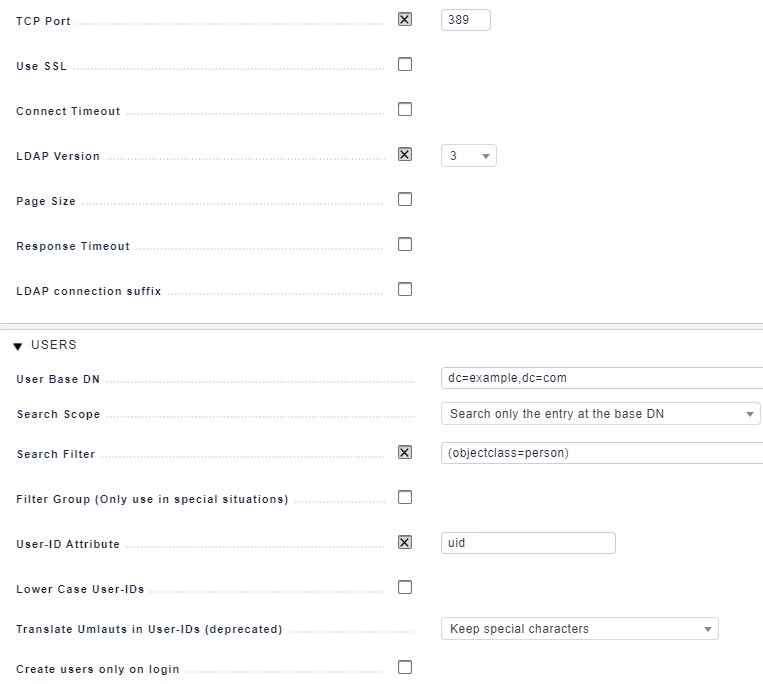Click the TCP Port input field
This screenshot has width=763, height=684.
466,20
